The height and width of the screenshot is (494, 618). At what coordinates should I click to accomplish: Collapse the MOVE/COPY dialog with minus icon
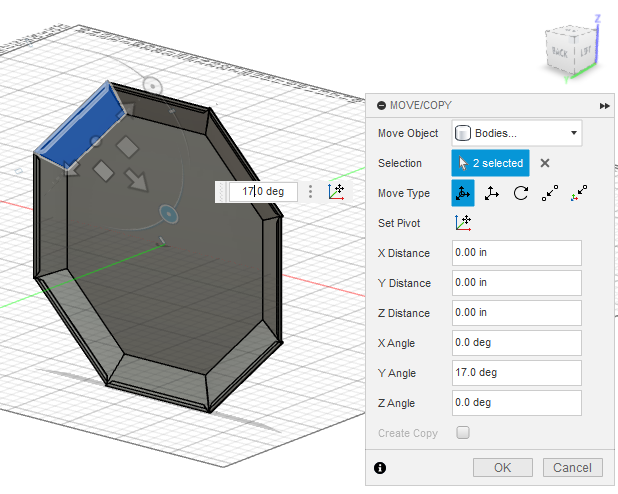[x=381, y=105]
